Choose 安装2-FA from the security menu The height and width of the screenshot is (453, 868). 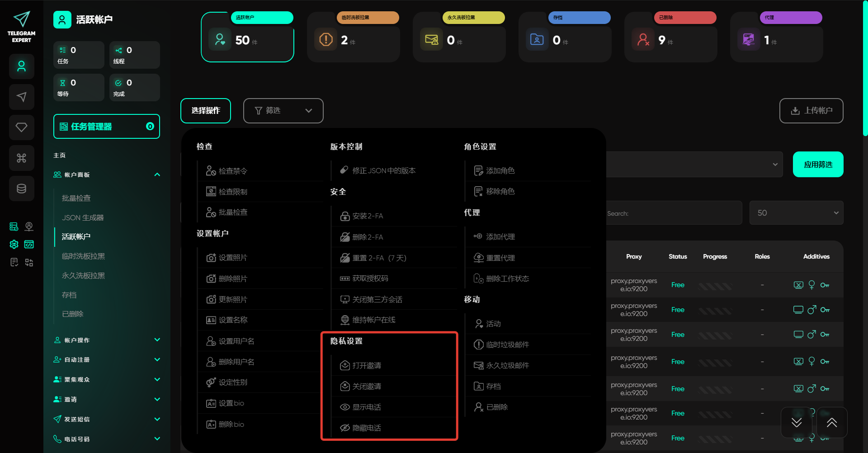pyautogui.click(x=367, y=216)
